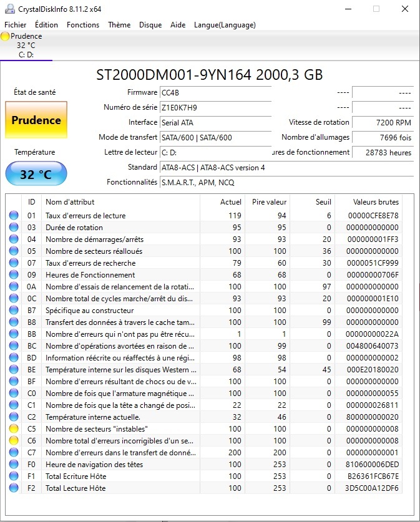This screenshot has height=522, width=420.
Task: Click the blue status icon for attribute BB
Action: click(x=14, y=334)
